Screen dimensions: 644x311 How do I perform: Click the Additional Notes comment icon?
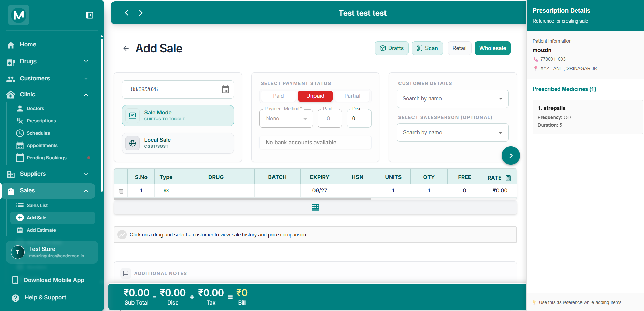[126, 273]
